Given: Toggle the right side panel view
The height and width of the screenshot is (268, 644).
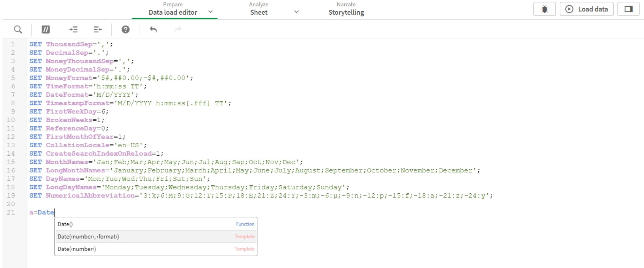Looking at the screenshot, I should tap(628, 9).
